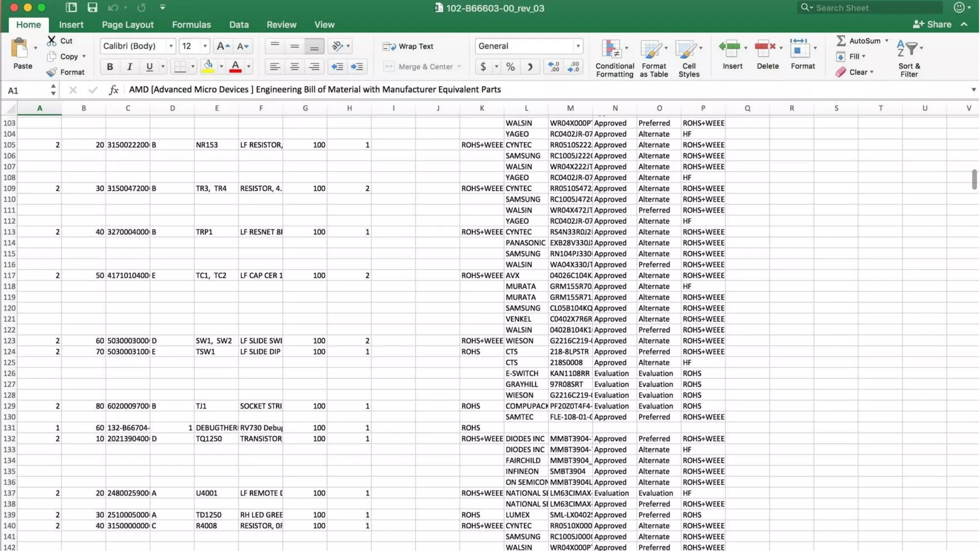
Task: Toggle Italic formatting
Action: pyautogui.click(x=129, y=66)
